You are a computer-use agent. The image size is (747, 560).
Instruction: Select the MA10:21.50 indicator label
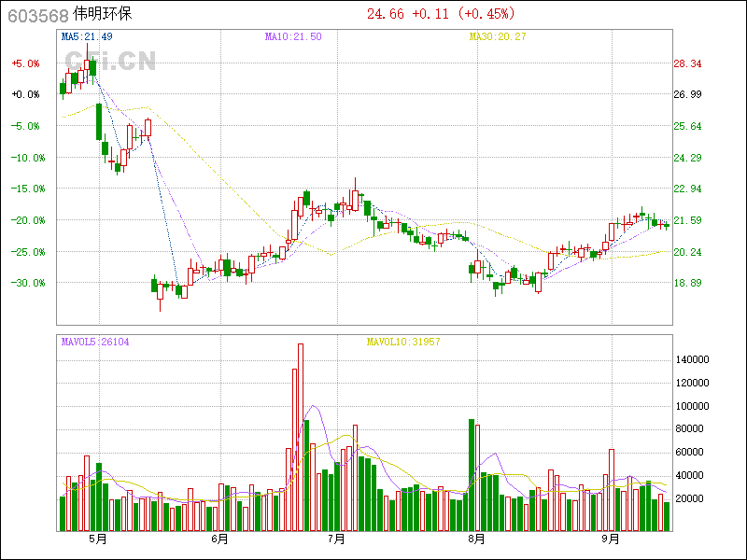click(x=293, y=36)
